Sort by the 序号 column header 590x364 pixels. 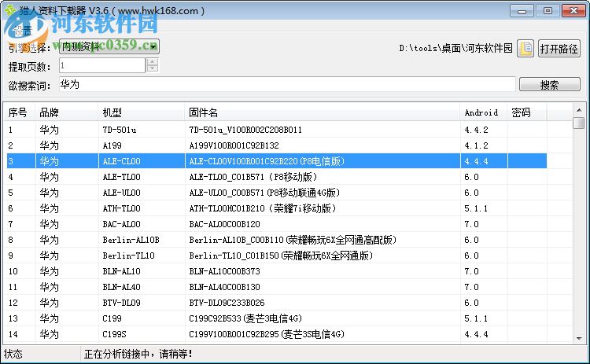20,112
